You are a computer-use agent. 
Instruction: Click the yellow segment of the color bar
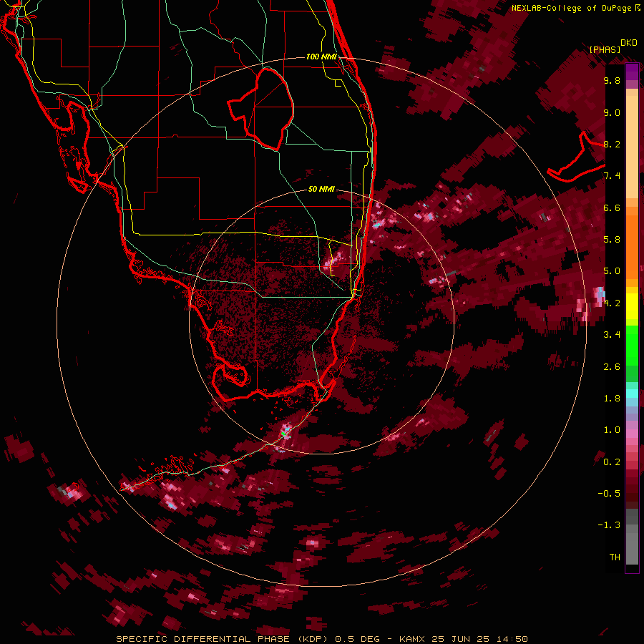click(x=632, y=306)
